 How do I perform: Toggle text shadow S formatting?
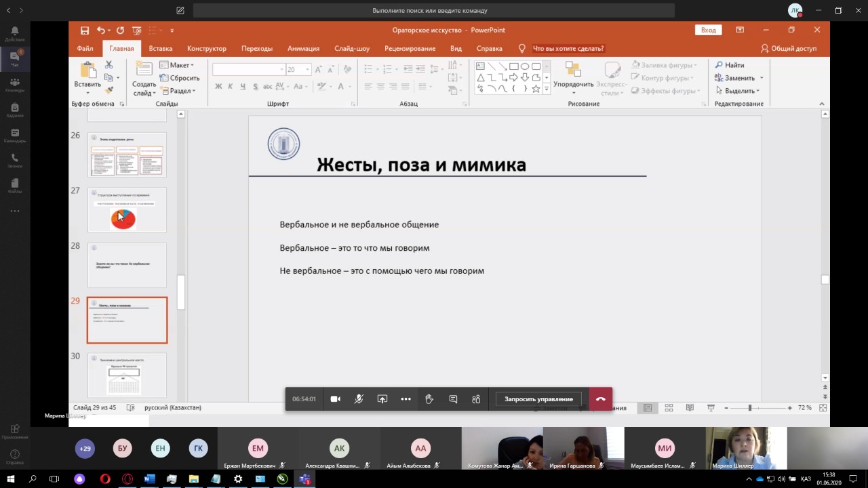255,86
